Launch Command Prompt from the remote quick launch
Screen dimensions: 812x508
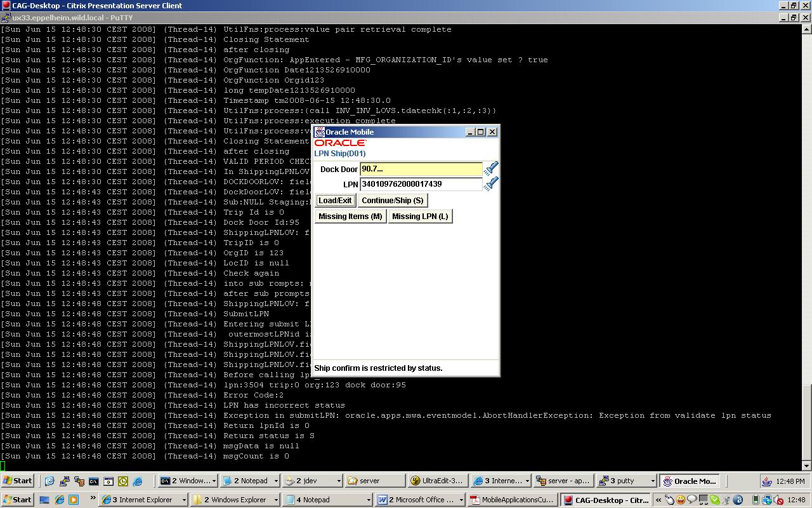pos(93,481)
